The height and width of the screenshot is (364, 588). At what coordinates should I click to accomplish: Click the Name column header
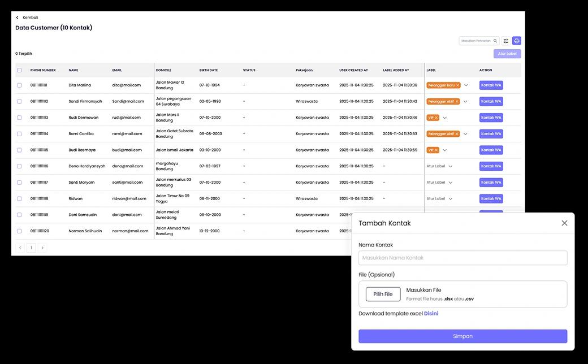(73, 71)
